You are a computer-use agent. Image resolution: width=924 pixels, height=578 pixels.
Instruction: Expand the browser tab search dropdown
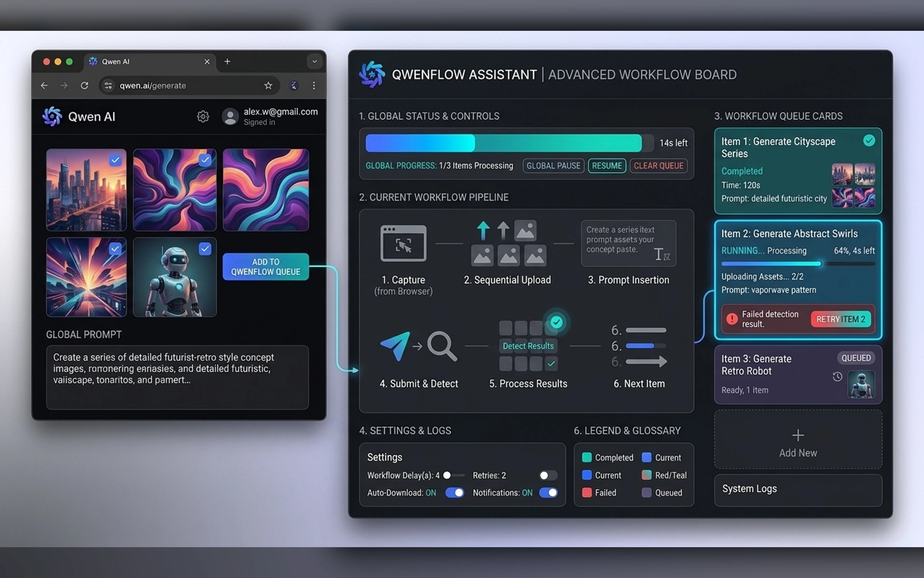315,62
